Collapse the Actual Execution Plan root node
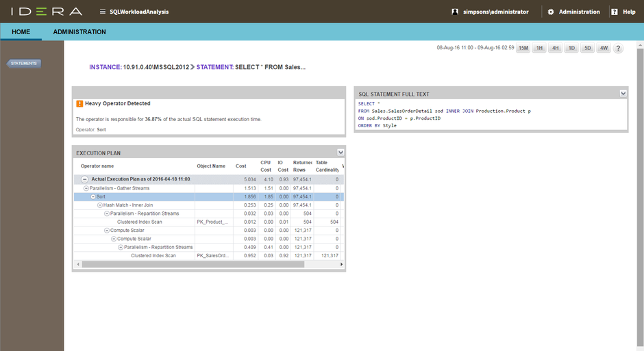644x351 pixels. pos(84,179)
